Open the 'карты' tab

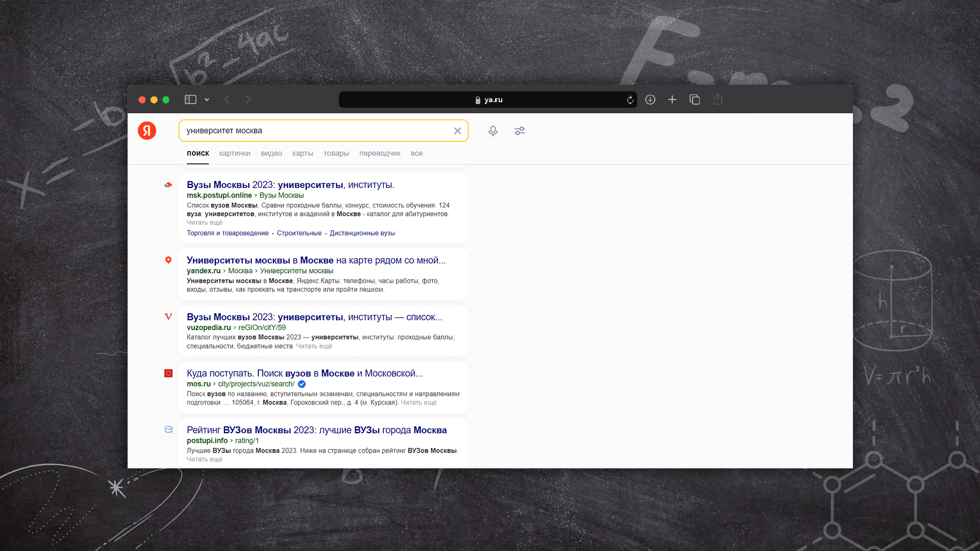pos(303,153)
